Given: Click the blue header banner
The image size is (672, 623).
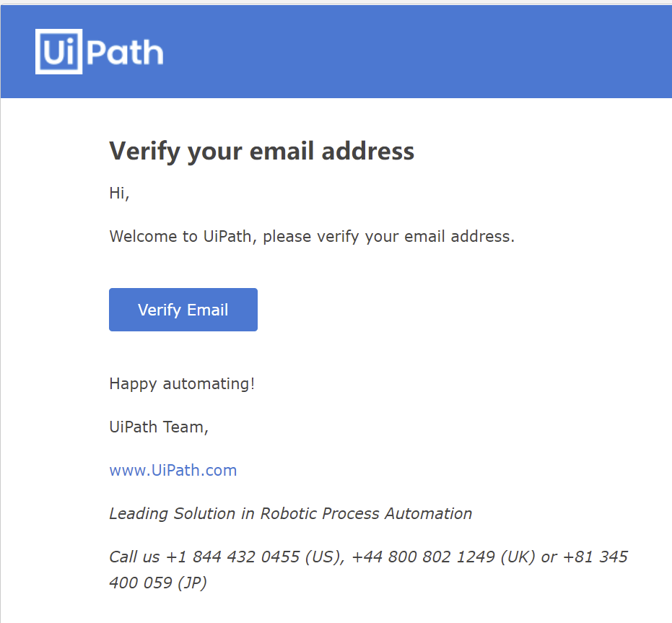Looking at the screenshot, I should coord(433,51).
